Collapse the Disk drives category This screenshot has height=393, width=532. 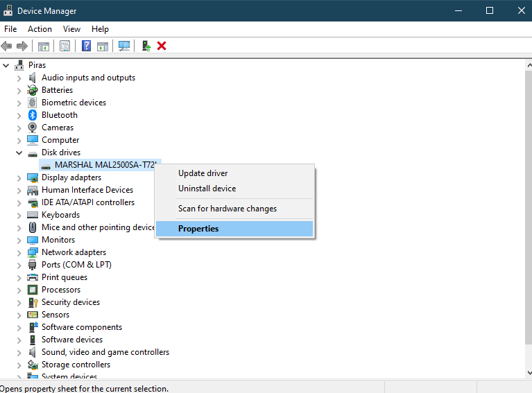(19, 152)
